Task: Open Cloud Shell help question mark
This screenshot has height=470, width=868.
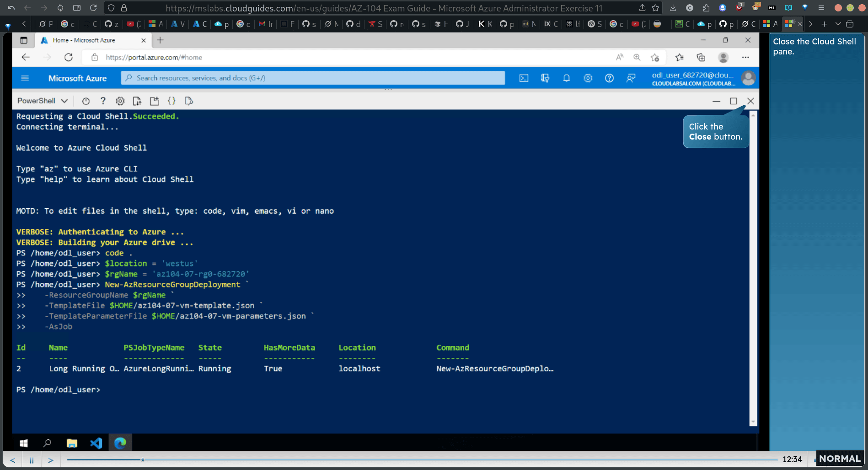Action: (103, 101)
